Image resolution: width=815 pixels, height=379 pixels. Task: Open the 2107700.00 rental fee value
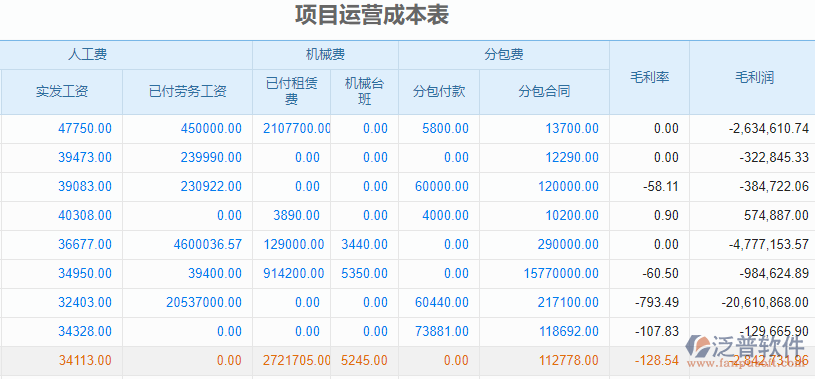pos(296,128)
